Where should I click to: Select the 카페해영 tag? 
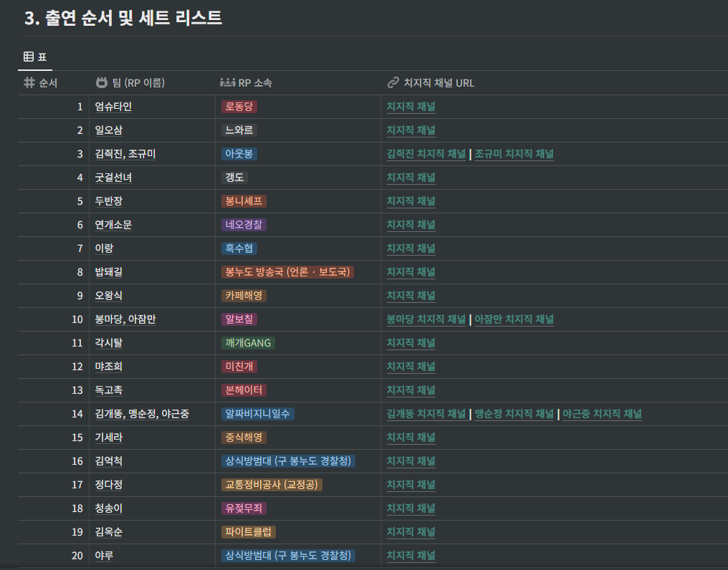click(x=244, y=296)
